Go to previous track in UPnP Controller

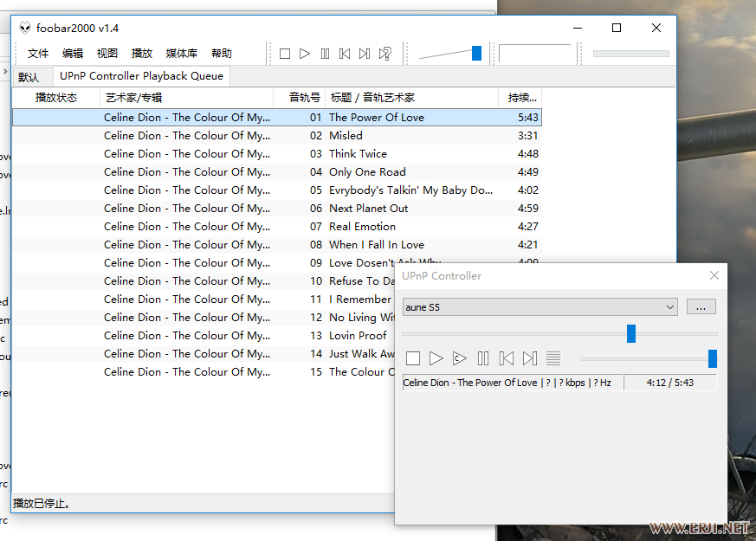tap(507, 358)
